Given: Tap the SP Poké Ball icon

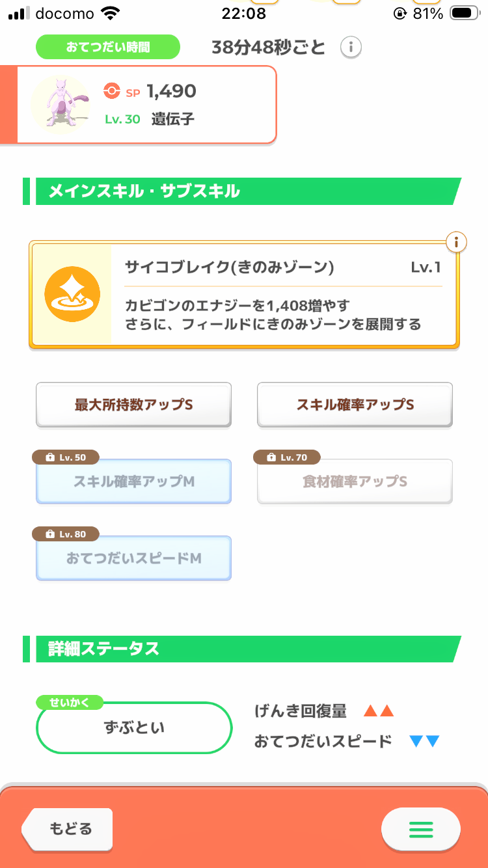Looking at the screenshot, I should click(112, 92).
